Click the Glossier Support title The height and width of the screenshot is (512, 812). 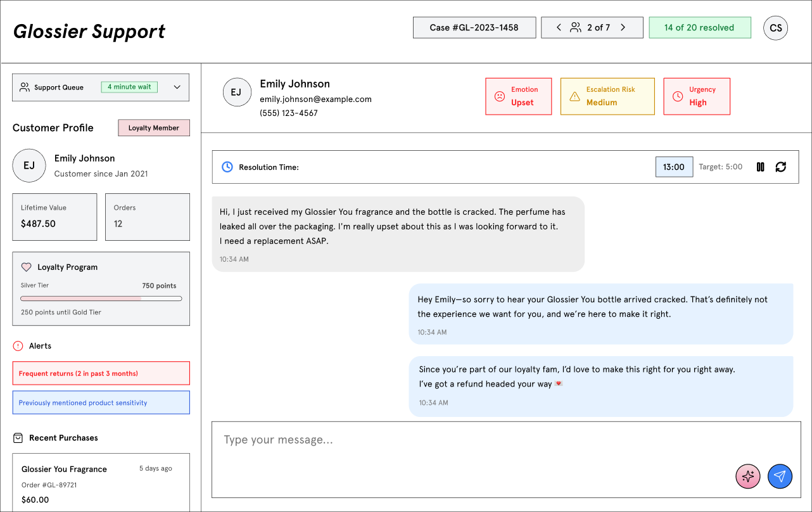pos(89,31)
